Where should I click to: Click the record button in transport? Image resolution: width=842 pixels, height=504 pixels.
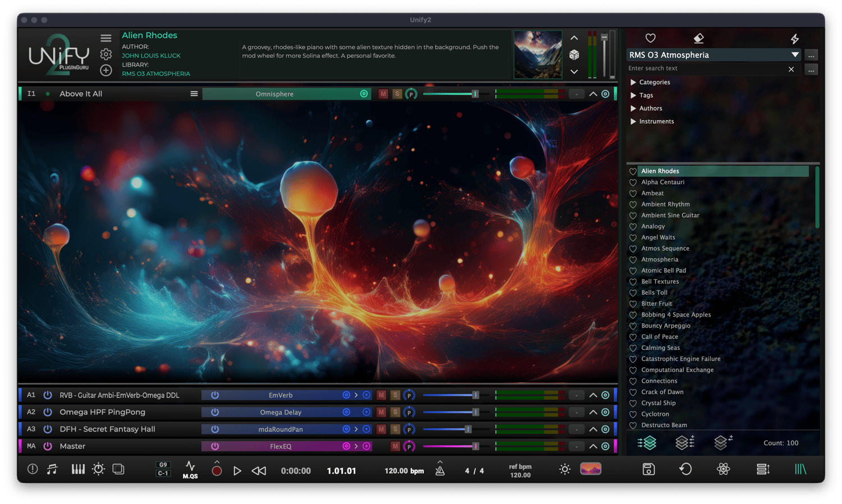217,471
